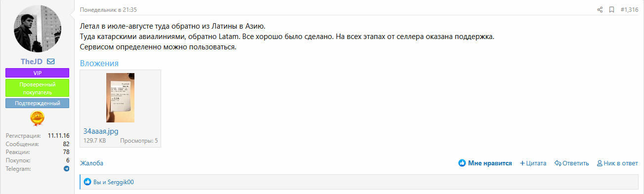This screenshot has height=194, width=644.
Task: Click the thumbs-up reaction icon beside Serggik00
Action: click(87, 182)
